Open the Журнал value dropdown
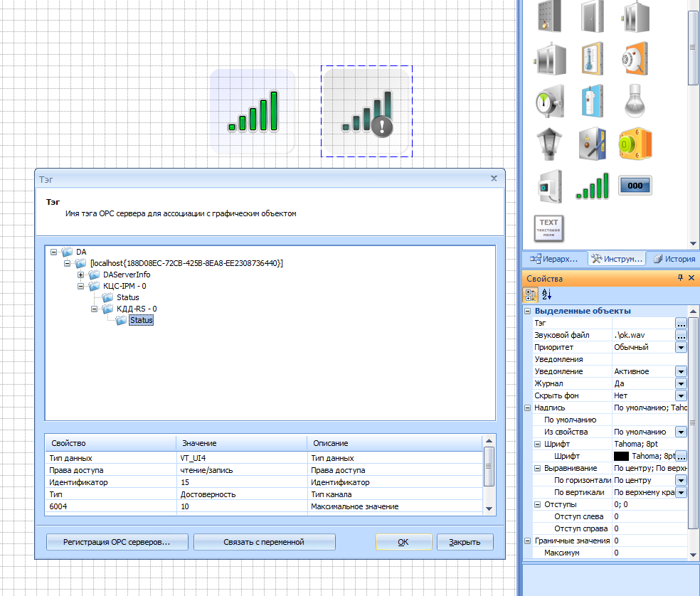The height and width of the screenshot is (596, 700). tap(681, 383)
